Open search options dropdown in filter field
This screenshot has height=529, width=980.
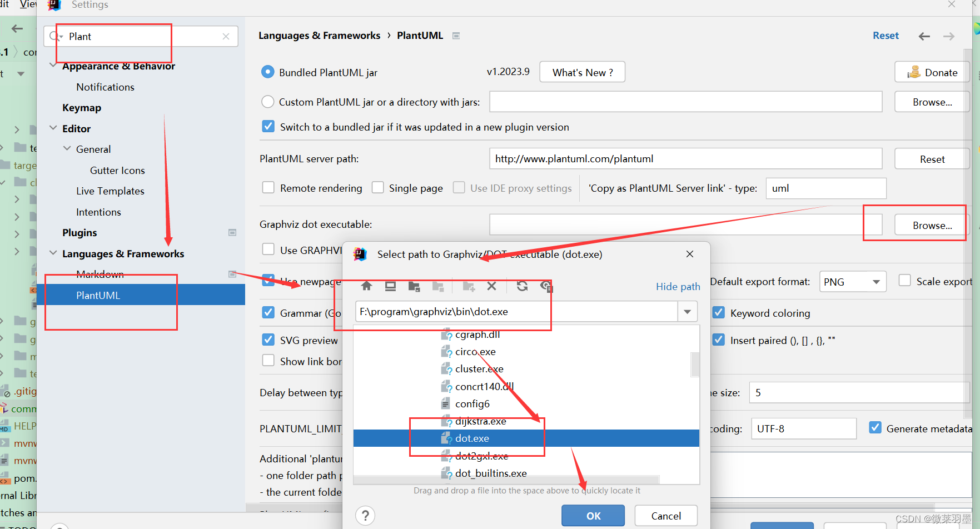coord(62,37)
